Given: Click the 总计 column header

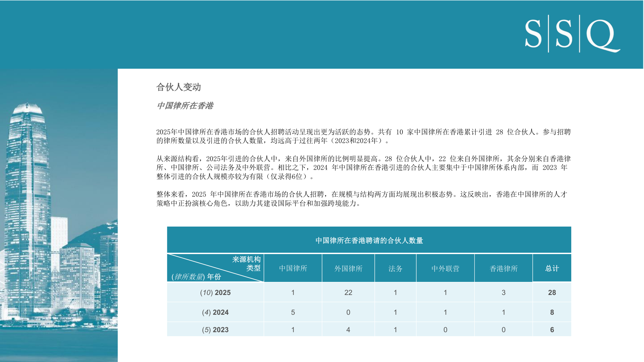Looking at the screenshot, I should coord(552,268).
